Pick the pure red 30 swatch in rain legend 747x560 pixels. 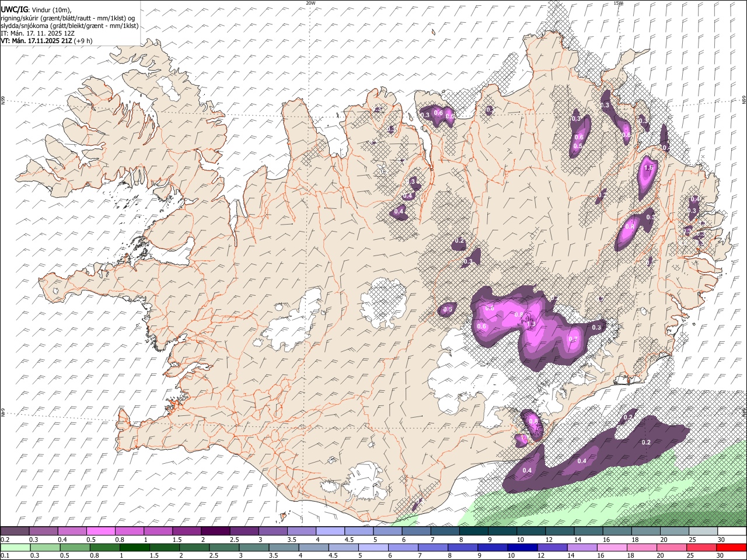(732, 547)
